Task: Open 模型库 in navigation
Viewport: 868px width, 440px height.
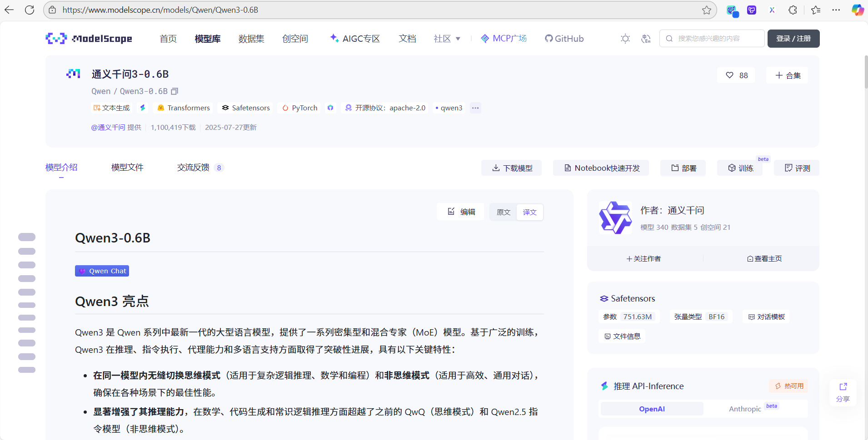Action: [208, 39]
